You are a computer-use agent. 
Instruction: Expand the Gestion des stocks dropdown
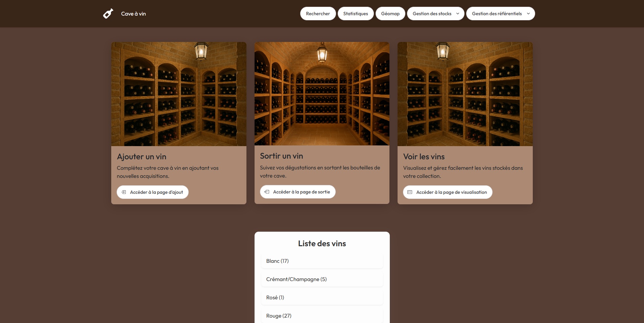point(432,14)
